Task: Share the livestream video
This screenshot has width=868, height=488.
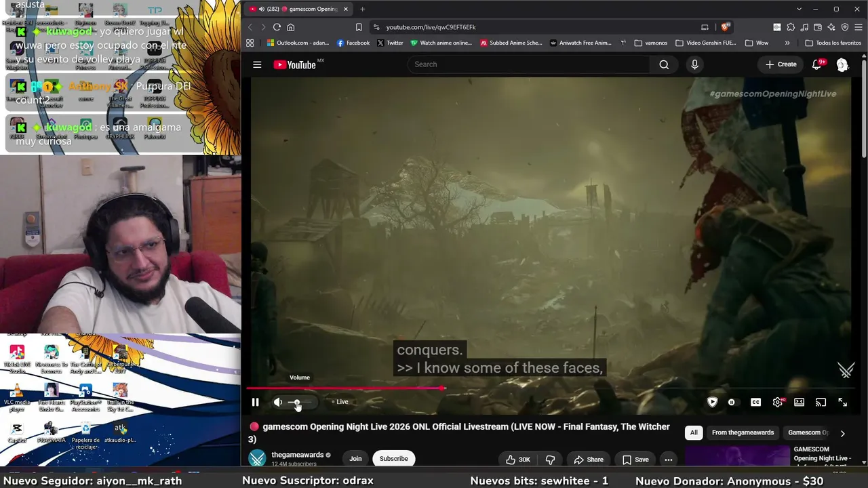Action: tap(589, 460)
